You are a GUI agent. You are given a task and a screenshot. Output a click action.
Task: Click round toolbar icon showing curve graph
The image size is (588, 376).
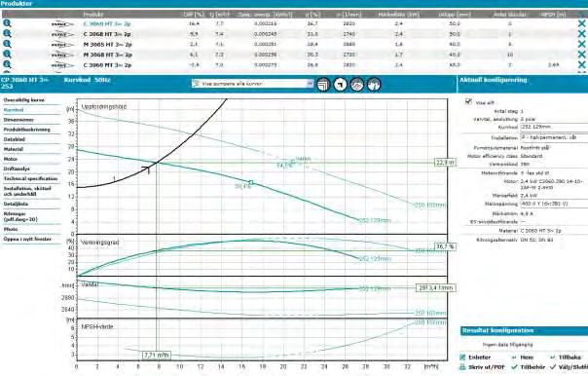357,85
